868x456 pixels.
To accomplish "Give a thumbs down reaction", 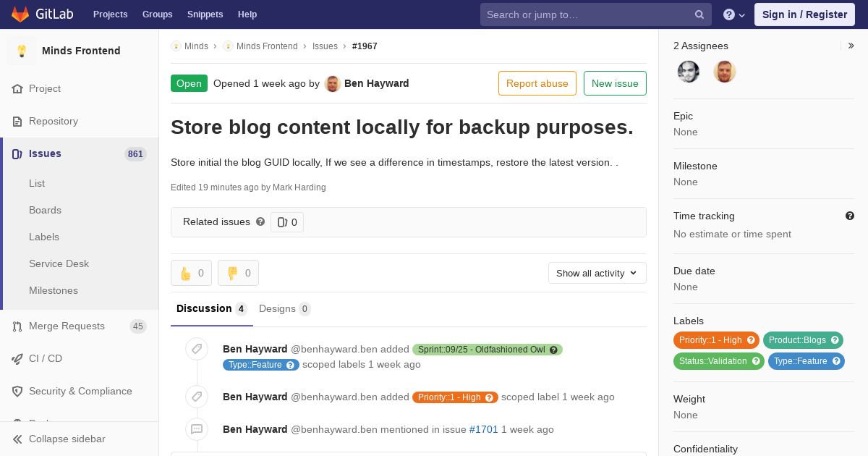I will pos(238,273).
